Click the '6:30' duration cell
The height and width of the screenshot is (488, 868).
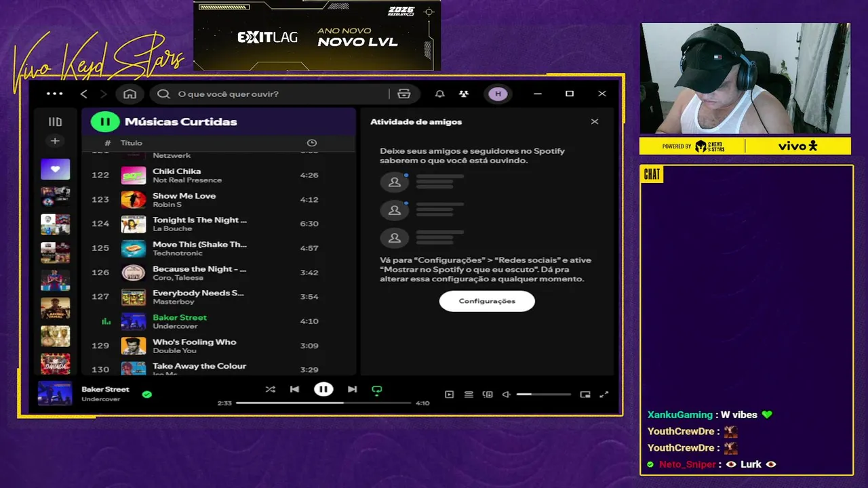pos(309,224)
